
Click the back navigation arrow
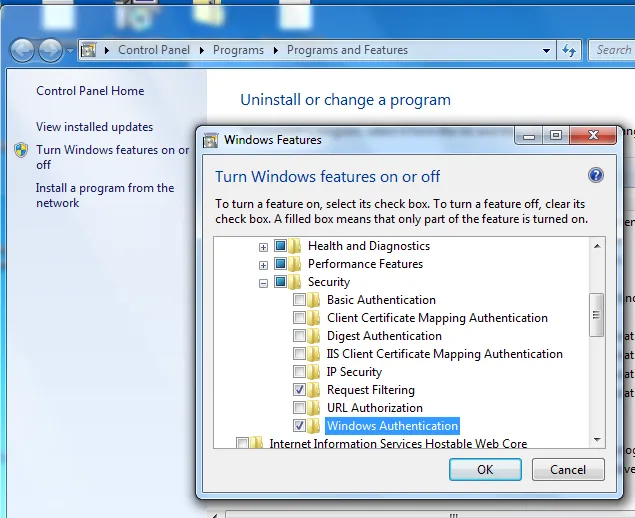[x=22, y=50]
